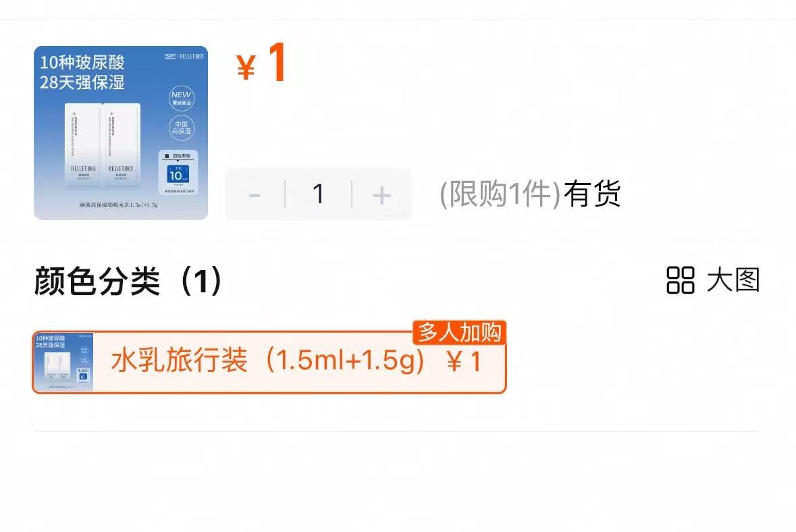Click the quantity input field showing 1
The image size is (796, 532).
(318, 194)
